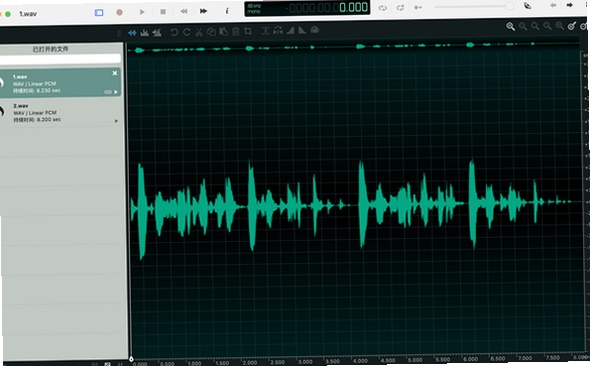The image size is (590, 366).
Task: Click the search field above the file list
Action: point(60,59)
